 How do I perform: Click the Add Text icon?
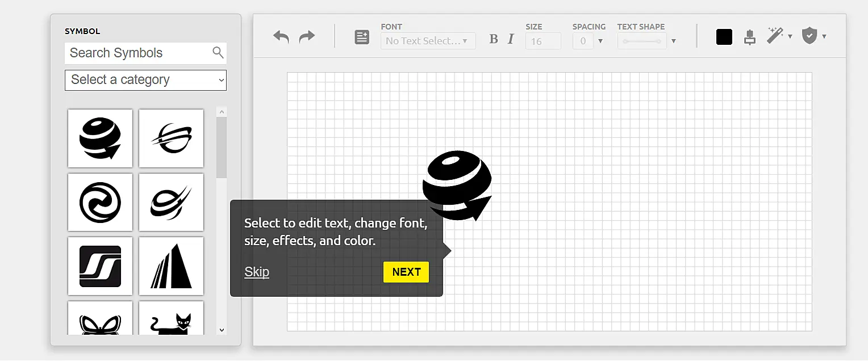click(x=362, y=38)
